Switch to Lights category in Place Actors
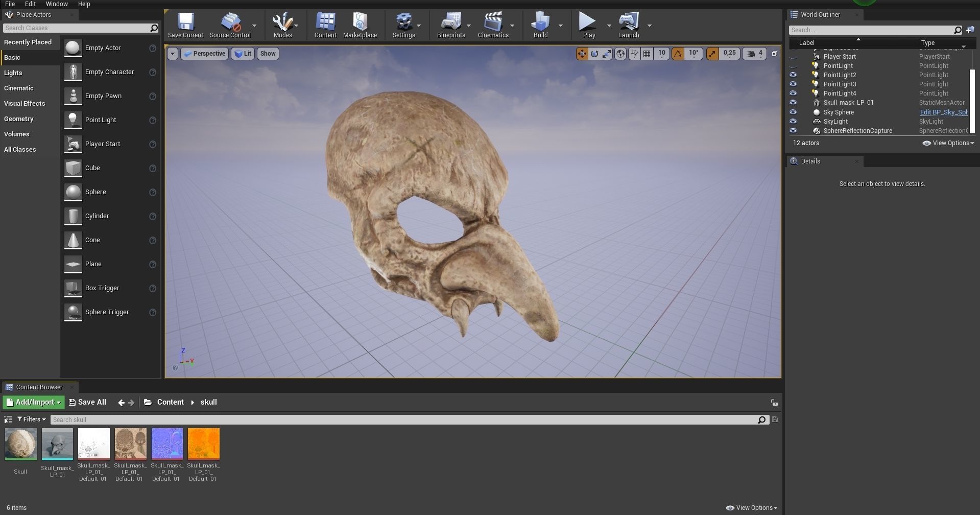Screen dimensions: 980x515 pyautogui.click(x=30, y=73)
